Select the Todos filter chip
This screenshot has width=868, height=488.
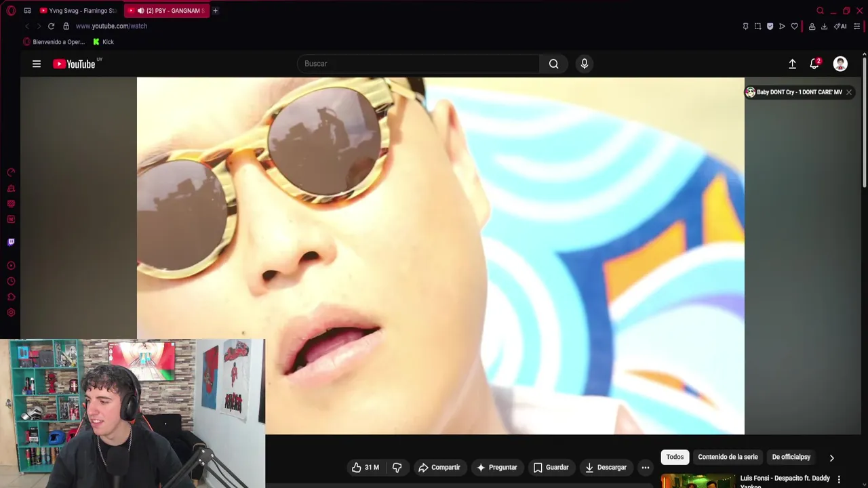pyautogui.click(x=675, y=457)
